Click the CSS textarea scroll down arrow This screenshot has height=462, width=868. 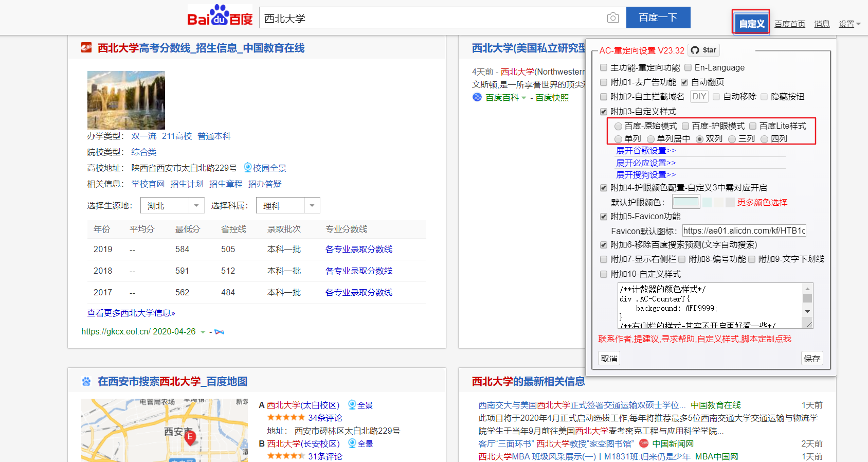[808, 311]
